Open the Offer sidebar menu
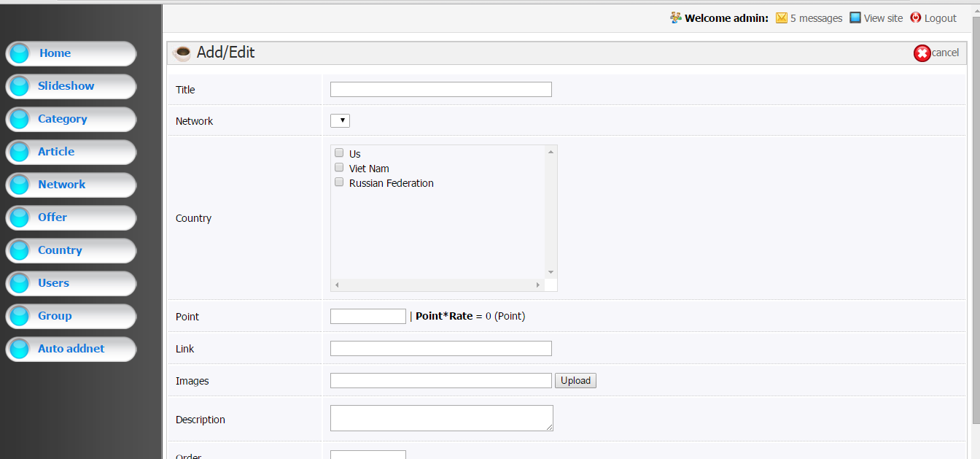Screen dimensions: 980x459 pos(52,217)
